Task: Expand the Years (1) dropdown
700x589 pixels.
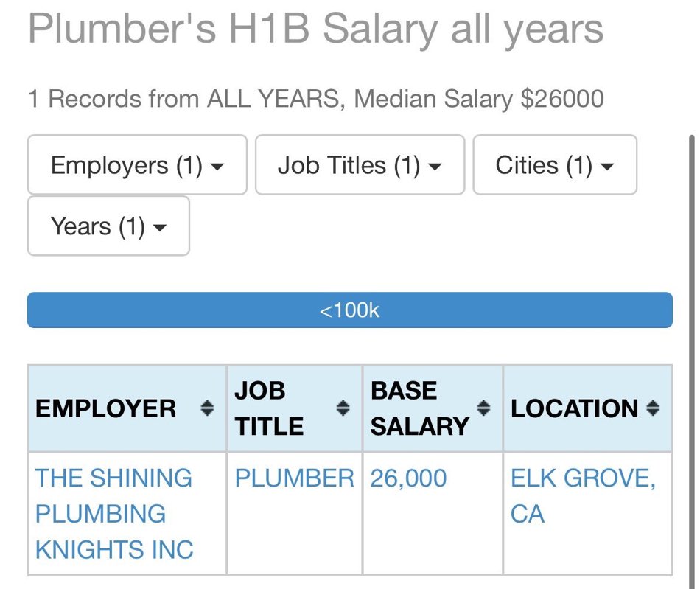Action: pyautogui.click(x=108, y=226)
